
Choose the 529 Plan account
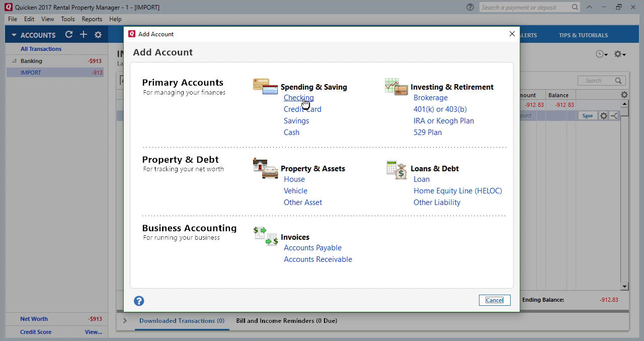(x=428, y=132)
